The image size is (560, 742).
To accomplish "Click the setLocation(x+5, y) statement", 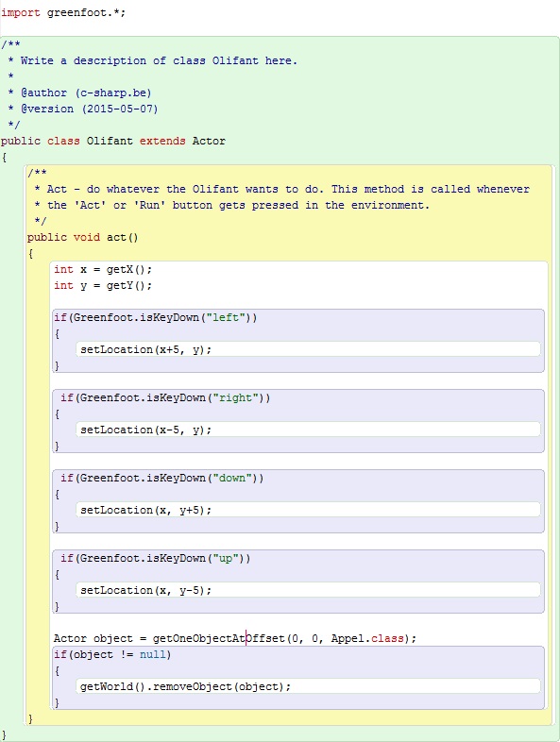I will 145,349.
